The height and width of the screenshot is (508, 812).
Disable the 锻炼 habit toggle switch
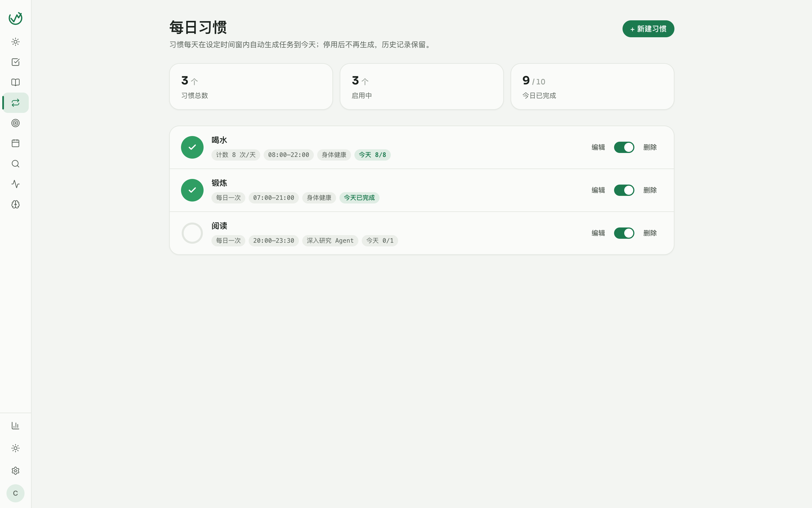[x=624, y=190]
